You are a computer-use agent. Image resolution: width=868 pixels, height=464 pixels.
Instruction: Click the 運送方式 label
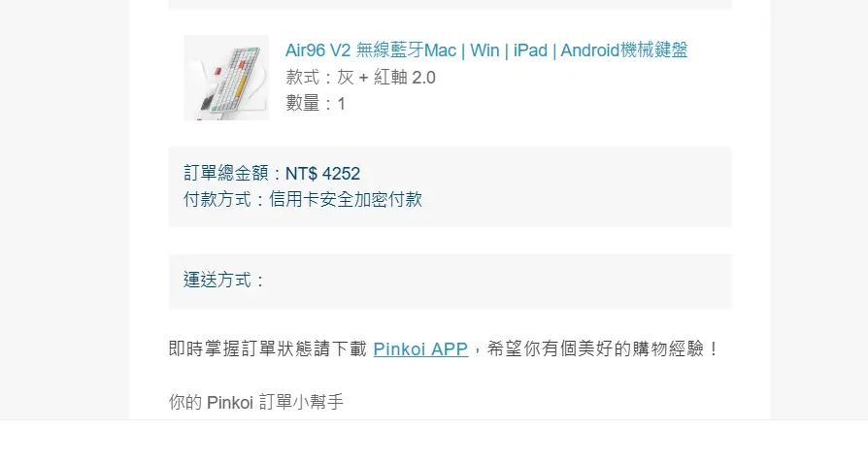tap(220, 281)
